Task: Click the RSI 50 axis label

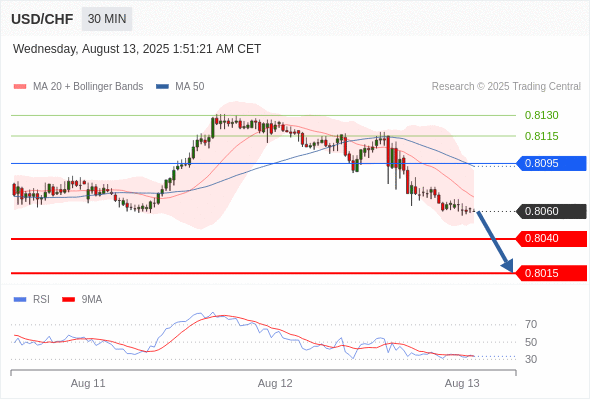Action: [x=531, y=342]
